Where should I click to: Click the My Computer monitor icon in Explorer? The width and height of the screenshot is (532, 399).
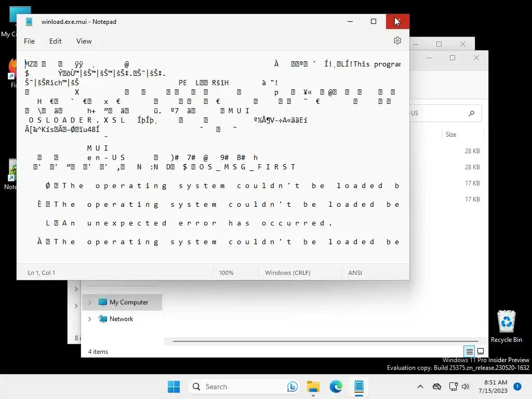point(102,302)
